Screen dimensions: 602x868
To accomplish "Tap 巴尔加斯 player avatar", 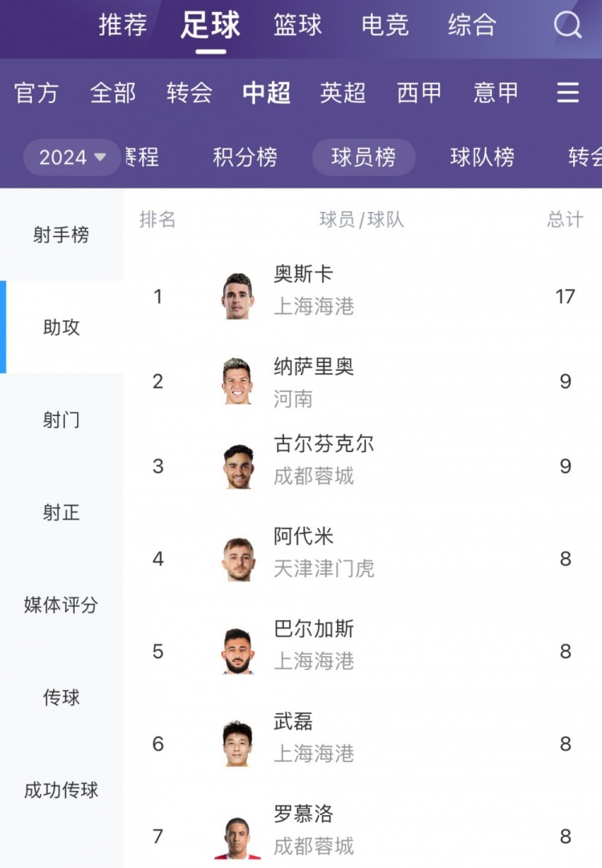I will (x=238, y=651).
